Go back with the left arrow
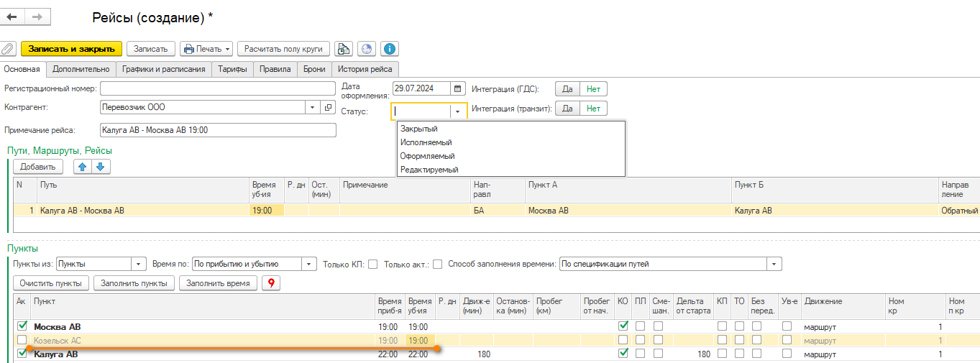Image resolution: width=980 pixels, height=363 pixels. (x=12, y=17)
